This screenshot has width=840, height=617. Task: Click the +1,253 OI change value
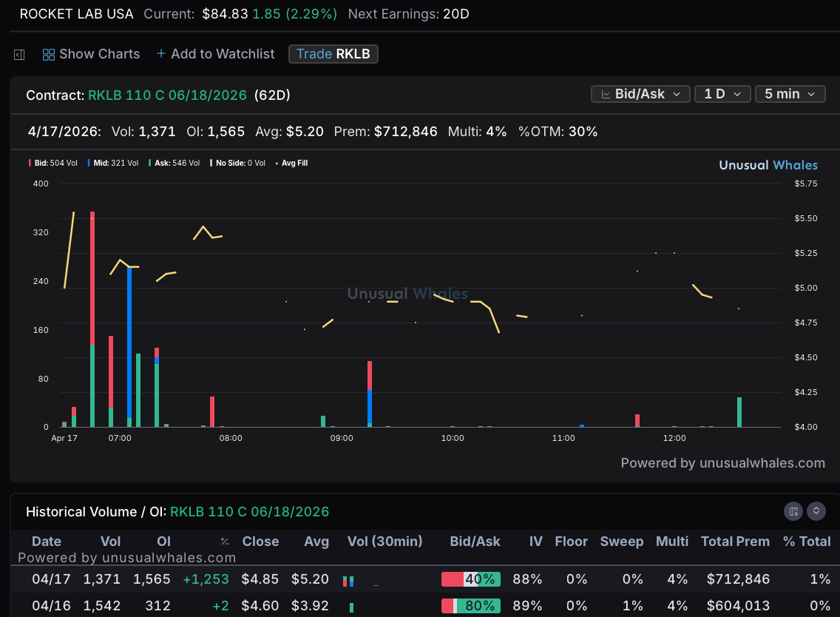pyautogui.click(x=206, y=579)
